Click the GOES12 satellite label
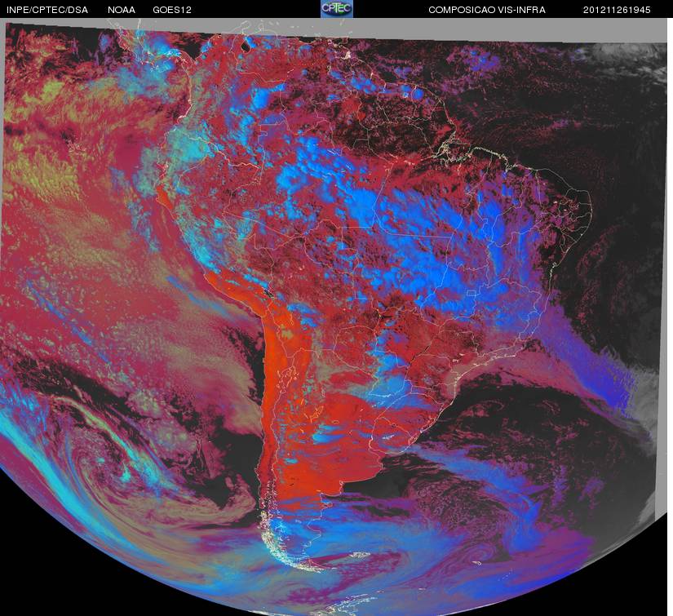Viewport: 673px width, 616px height. coord(172,10)
